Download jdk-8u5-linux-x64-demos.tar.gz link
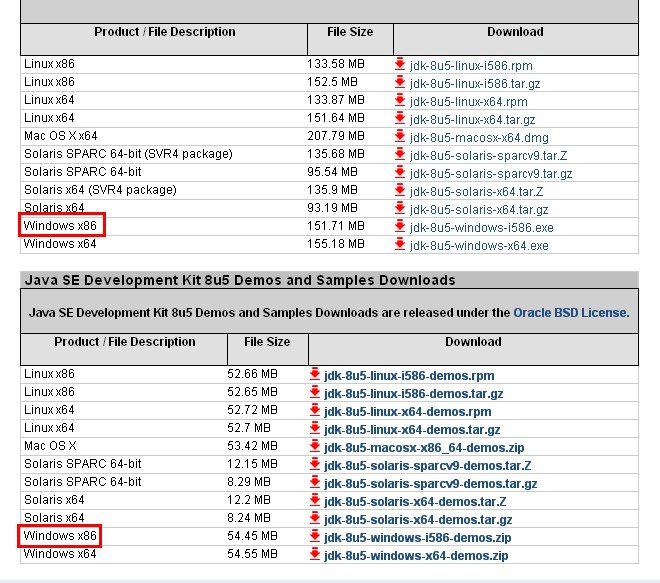The height and width of the screenshot is (583, 660). (x=412, y=430)
